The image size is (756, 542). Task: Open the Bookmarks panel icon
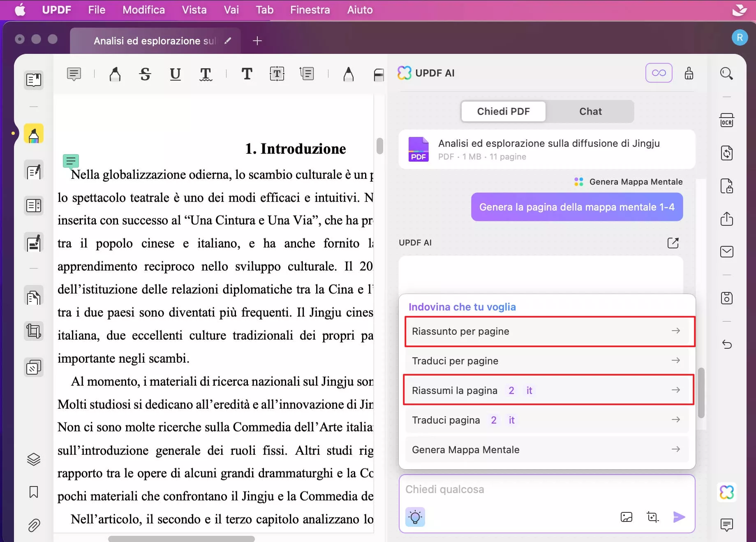(34, 492)
